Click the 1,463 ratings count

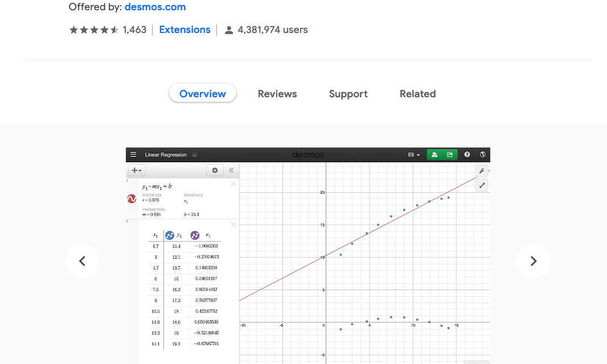pos(134,30)
